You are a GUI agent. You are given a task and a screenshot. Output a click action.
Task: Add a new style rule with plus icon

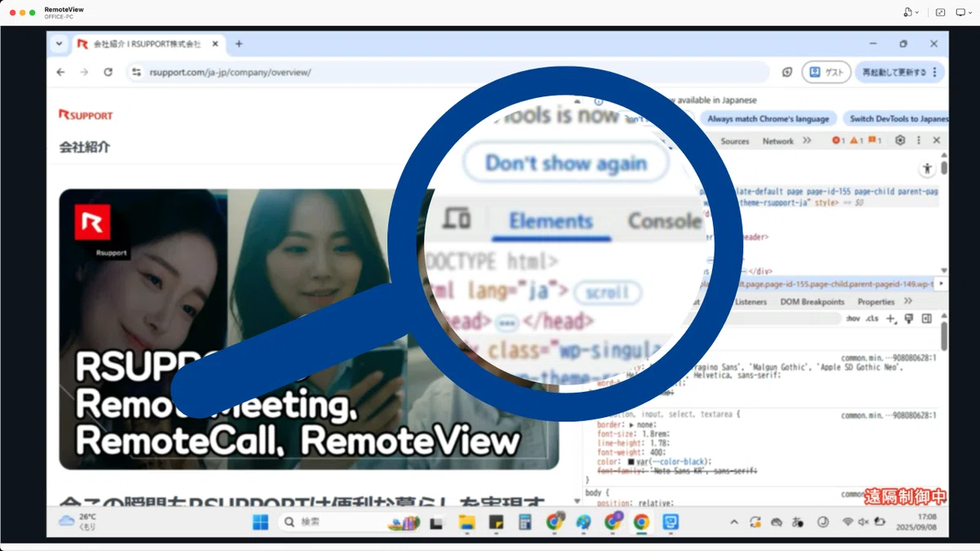click(891, 318)
